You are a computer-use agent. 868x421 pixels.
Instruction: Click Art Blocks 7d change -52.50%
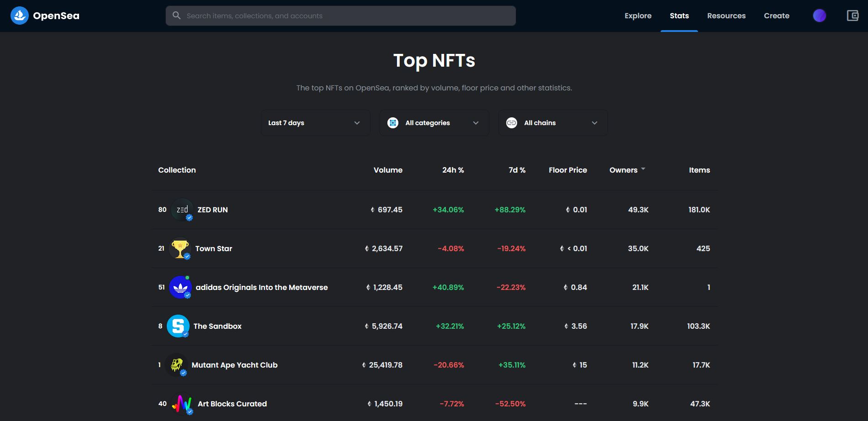click(x=510, y=404)
